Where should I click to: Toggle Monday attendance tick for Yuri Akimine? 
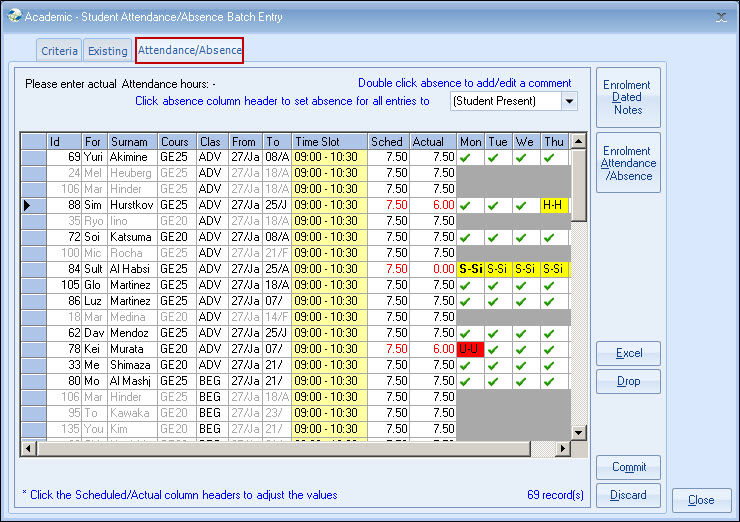(x=470, y=157)
